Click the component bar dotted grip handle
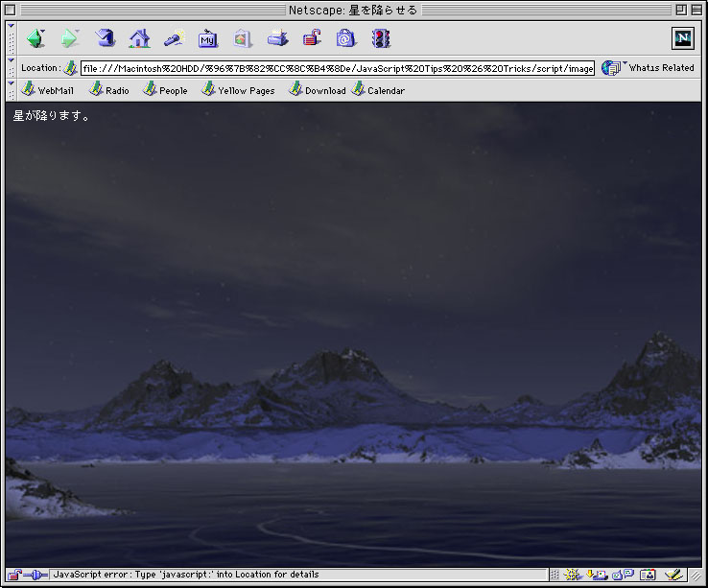Viewport: 708px width, 588px height. point(555,575)
